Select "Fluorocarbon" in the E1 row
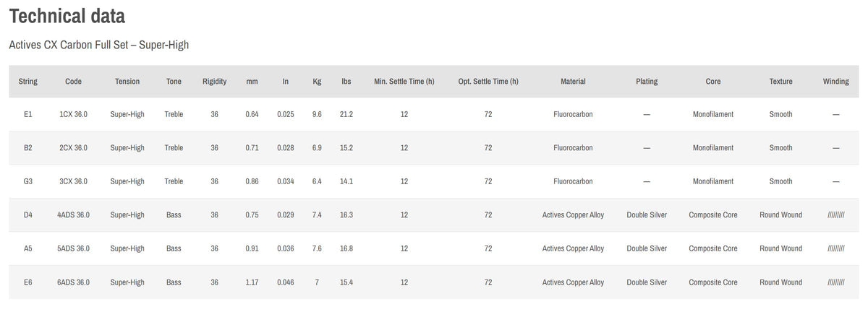868x312 pixels. tap(573, 114)
